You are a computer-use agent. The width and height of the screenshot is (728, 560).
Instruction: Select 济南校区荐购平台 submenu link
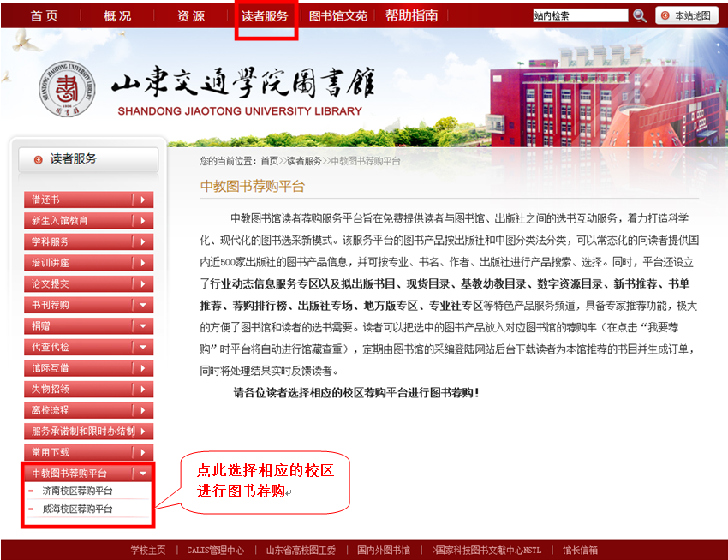(x=77, y=491)
